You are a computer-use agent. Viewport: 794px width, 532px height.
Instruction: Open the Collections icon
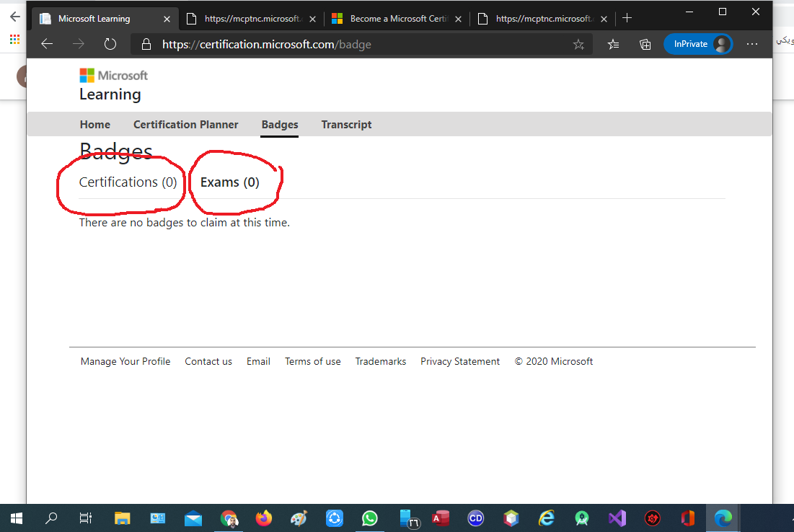645,45
